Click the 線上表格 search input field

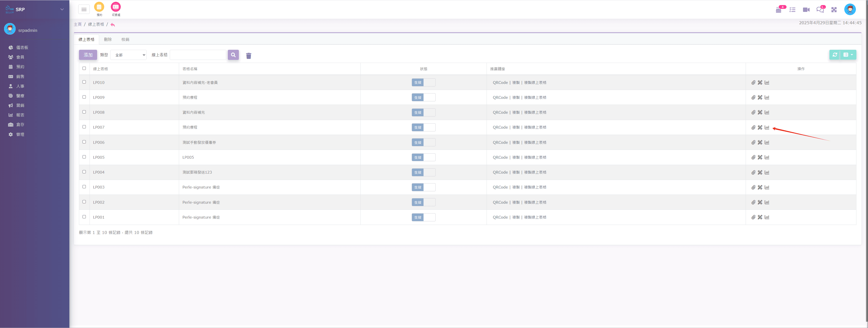(198, 55)
